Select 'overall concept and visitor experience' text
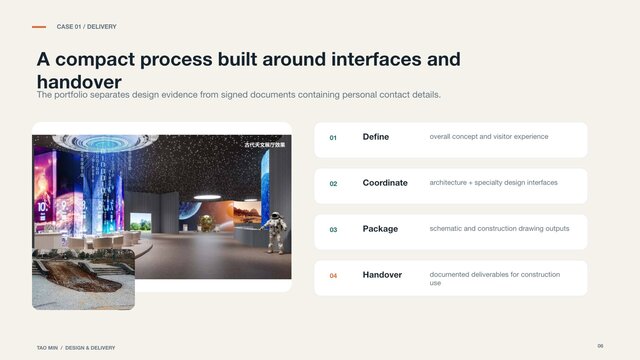This screenshot has width=640, height=360. pyautogui.click(x=489, y=137)
